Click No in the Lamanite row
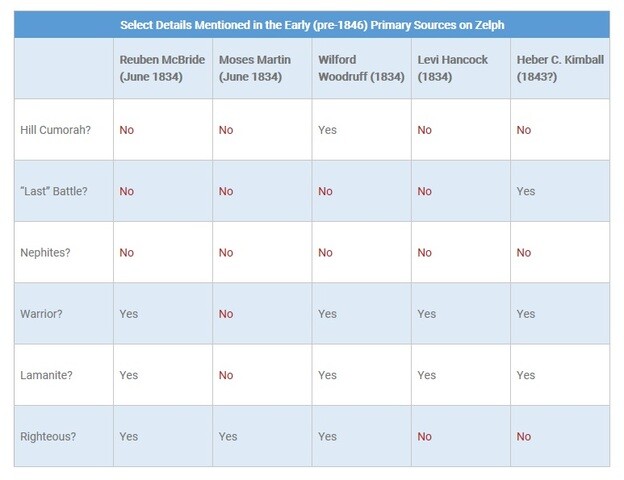This screenshot has height=480, width=624. (x=226, y=375)
